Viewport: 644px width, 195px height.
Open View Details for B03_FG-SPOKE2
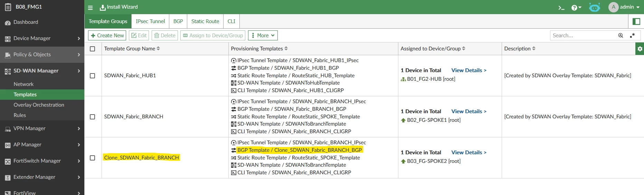pyautogui.click(x=469, y=153)
